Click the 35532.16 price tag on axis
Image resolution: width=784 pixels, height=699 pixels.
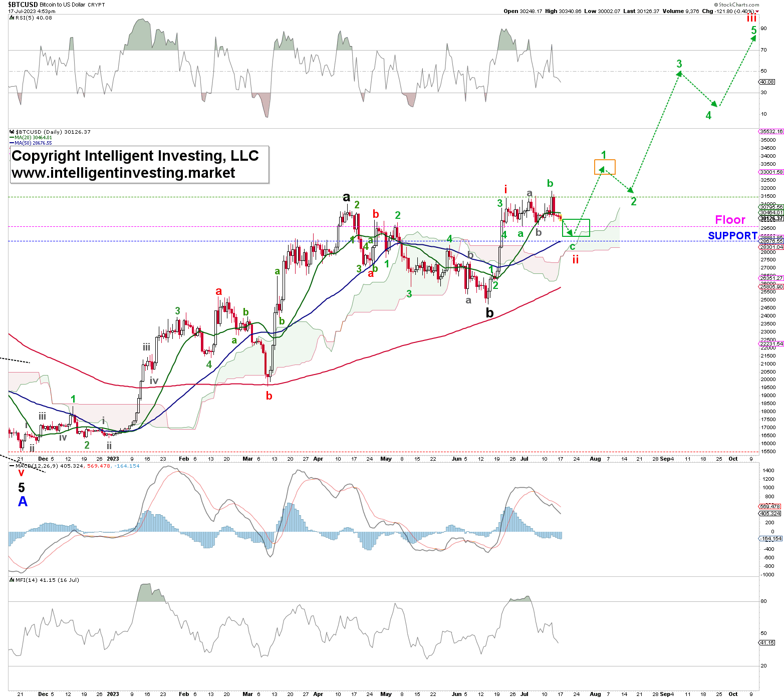(x=771, y=132)
